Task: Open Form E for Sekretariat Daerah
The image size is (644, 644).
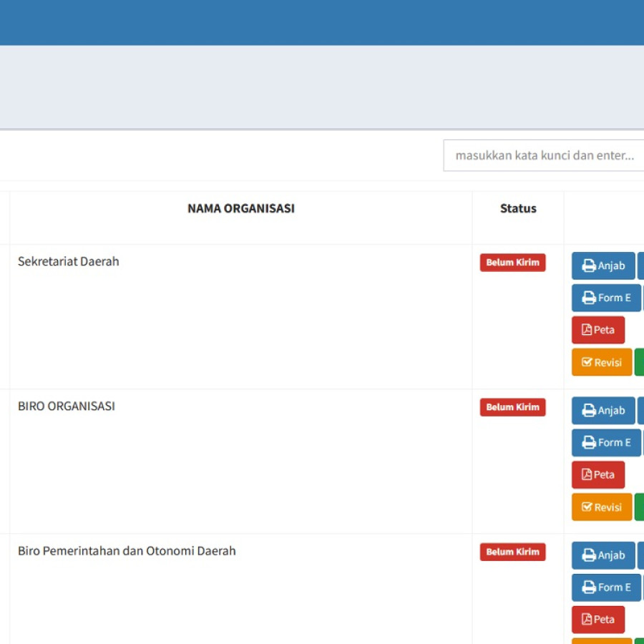Action: point(606,298)
